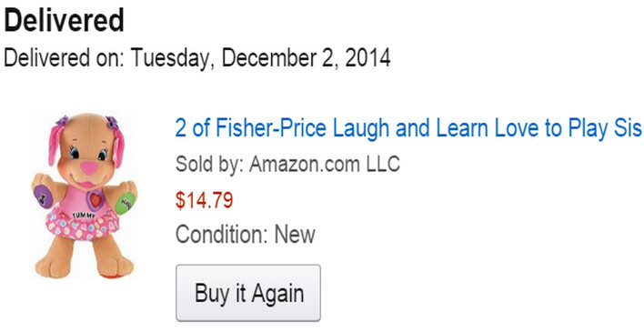Viewport: 644px width, 332px height.
Task: Select the bold Delivered status heading
Action: tap(64, 20)
